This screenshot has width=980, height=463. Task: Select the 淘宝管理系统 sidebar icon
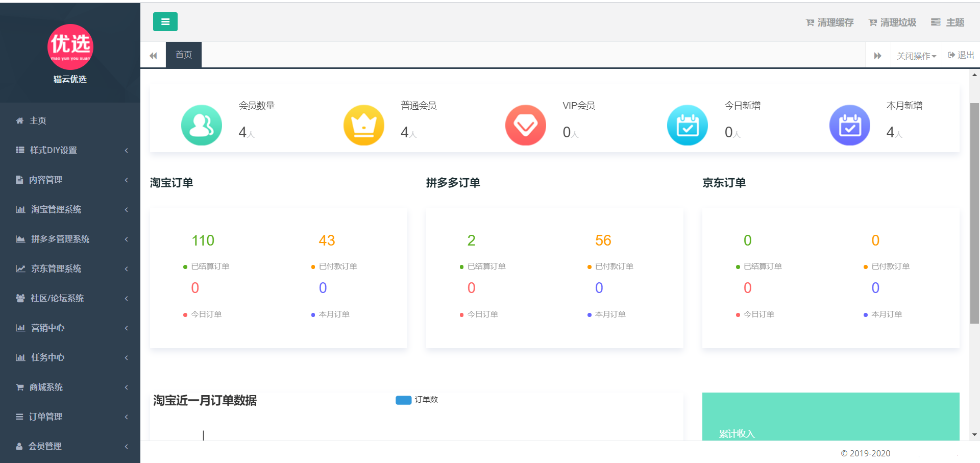click(19, 209)
